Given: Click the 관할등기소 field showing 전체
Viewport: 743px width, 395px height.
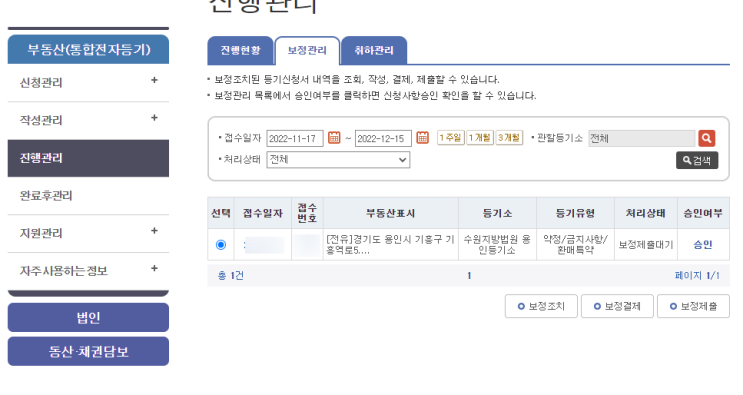Looking at the screenshot, I should coord(642,138).
